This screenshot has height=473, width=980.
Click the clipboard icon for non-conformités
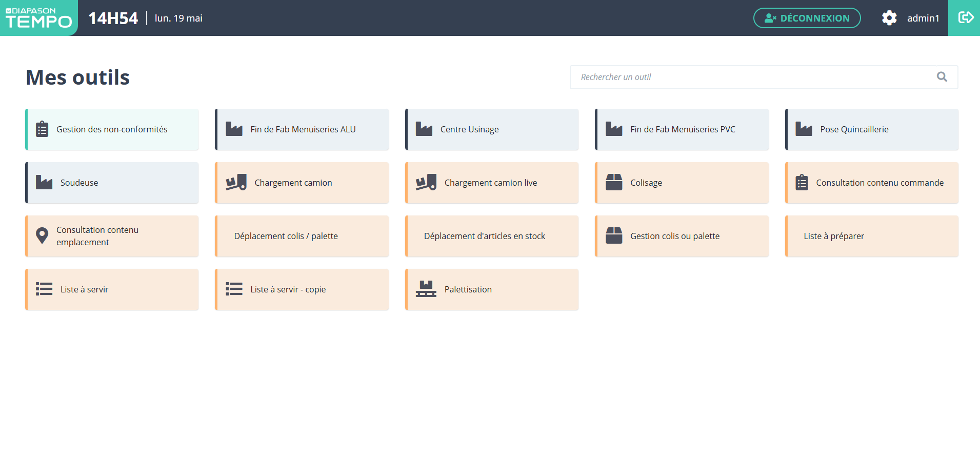point(42,129)
